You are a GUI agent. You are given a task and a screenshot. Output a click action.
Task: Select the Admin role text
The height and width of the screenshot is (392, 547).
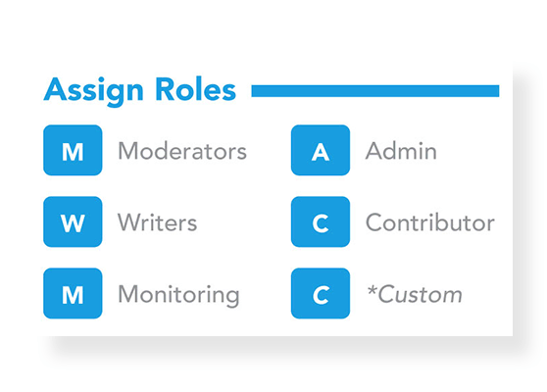click(401, 151)
